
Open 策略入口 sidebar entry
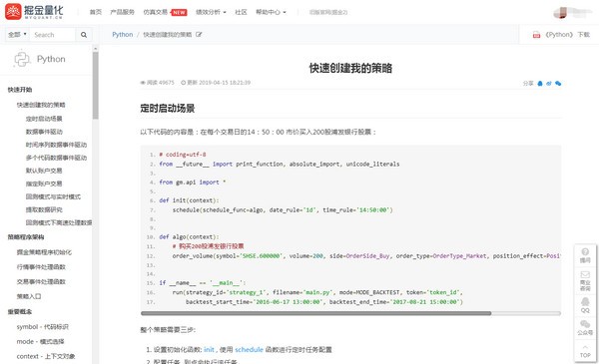(x=29, y=296)
